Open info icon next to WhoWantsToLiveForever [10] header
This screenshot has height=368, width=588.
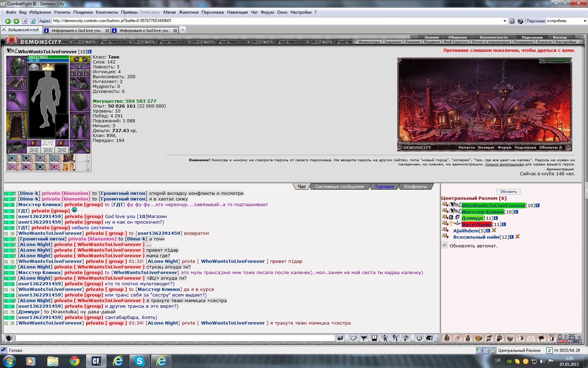click(x=89, y=52)
